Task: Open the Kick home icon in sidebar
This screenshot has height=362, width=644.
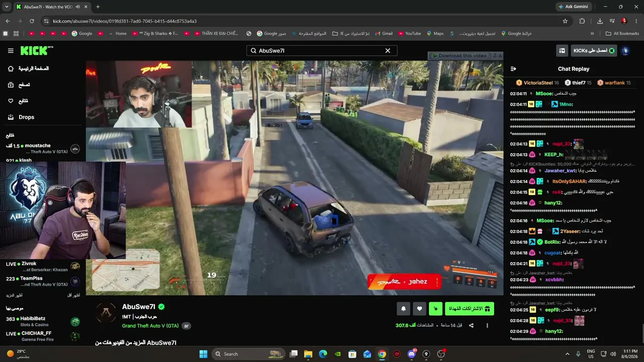Action: coord(11,68)
